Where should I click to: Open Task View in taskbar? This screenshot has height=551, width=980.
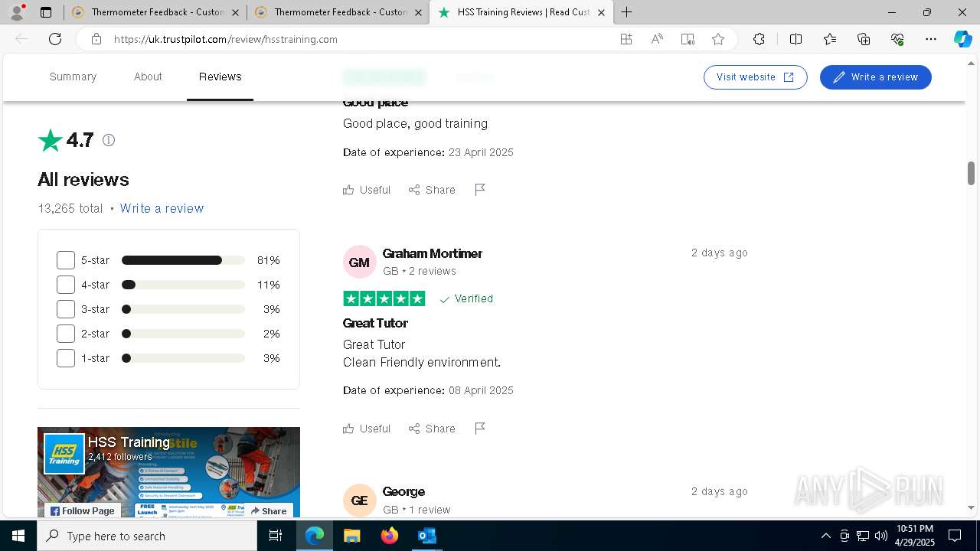[x=276, y=536]
